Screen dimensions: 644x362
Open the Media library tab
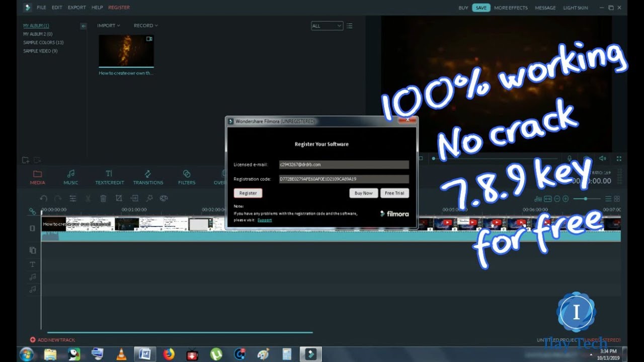point(37,177)
